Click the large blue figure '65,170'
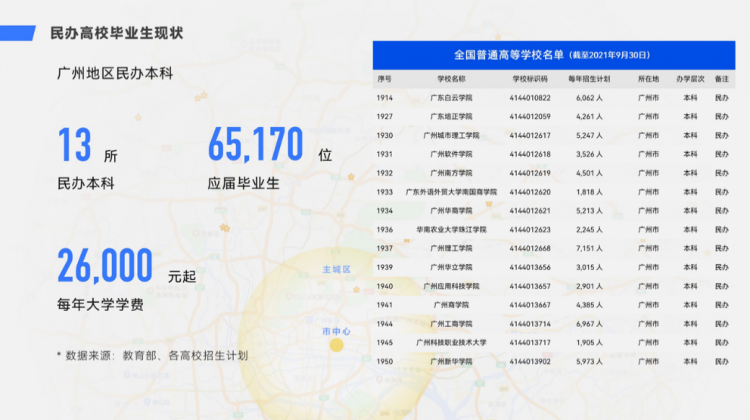 click(255, 144)
